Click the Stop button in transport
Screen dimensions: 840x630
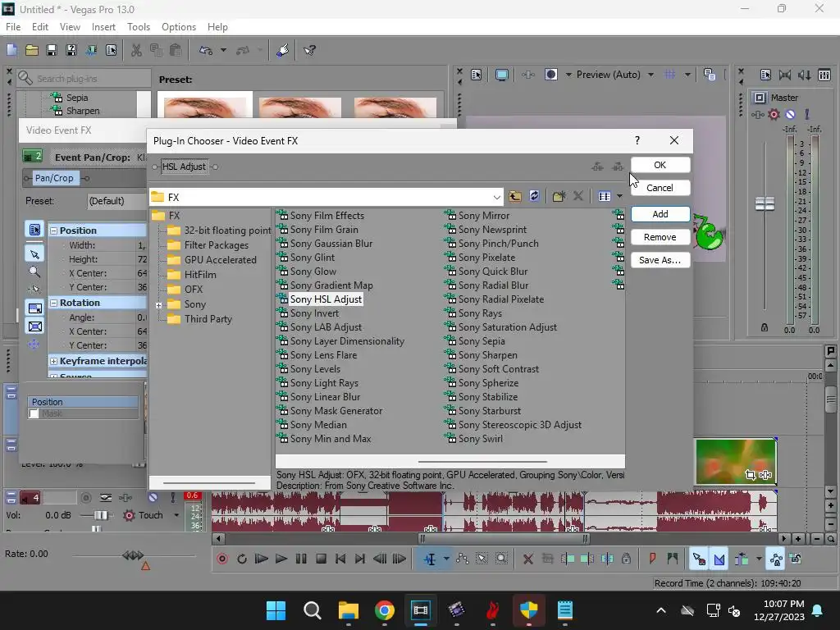pyautogui.click(x=321, y=559)
